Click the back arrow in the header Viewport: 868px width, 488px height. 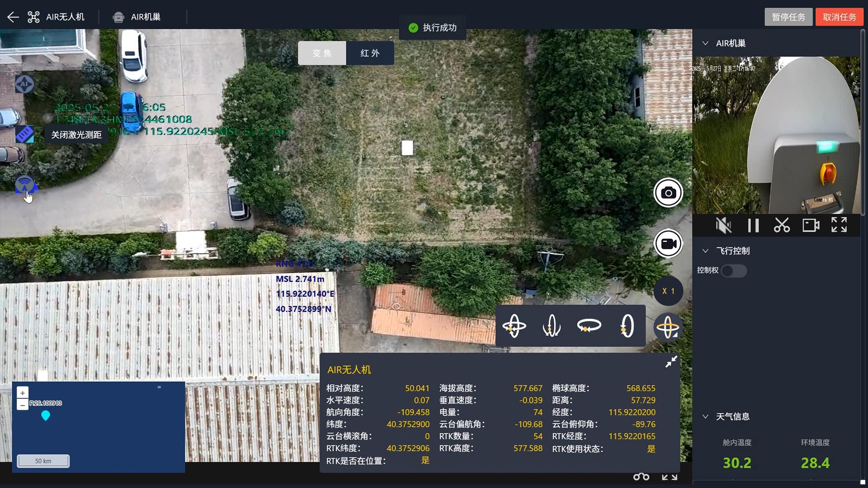pyautogui.click(x=13, y=17)
